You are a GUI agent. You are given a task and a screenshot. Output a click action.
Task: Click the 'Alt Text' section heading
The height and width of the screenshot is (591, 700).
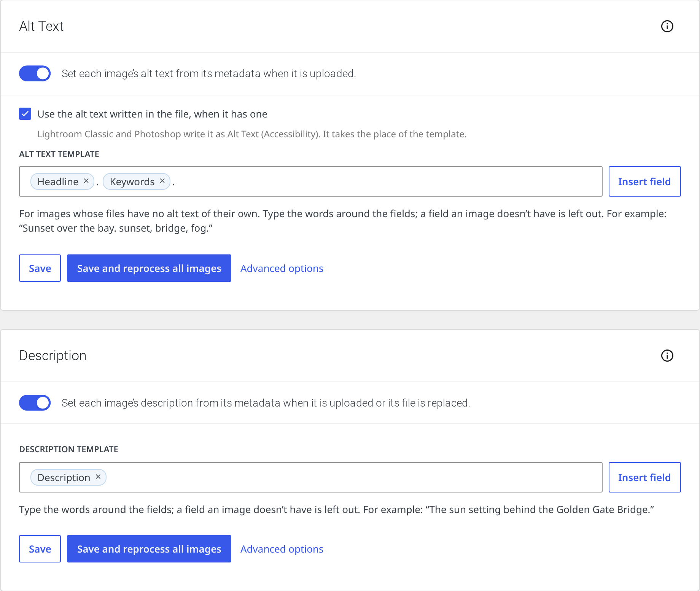point(41,26)
